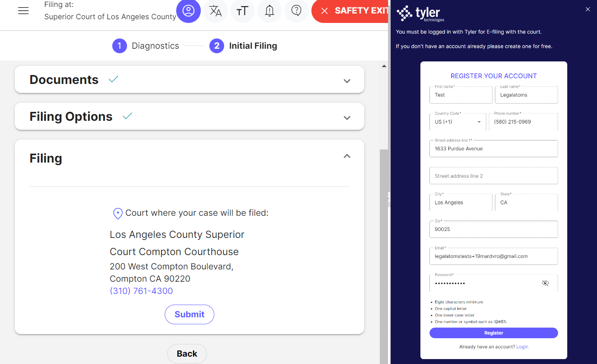Click 'Los Angeles County Superior' court name
This screenshot has height=364, width=597.
point(177,235)
